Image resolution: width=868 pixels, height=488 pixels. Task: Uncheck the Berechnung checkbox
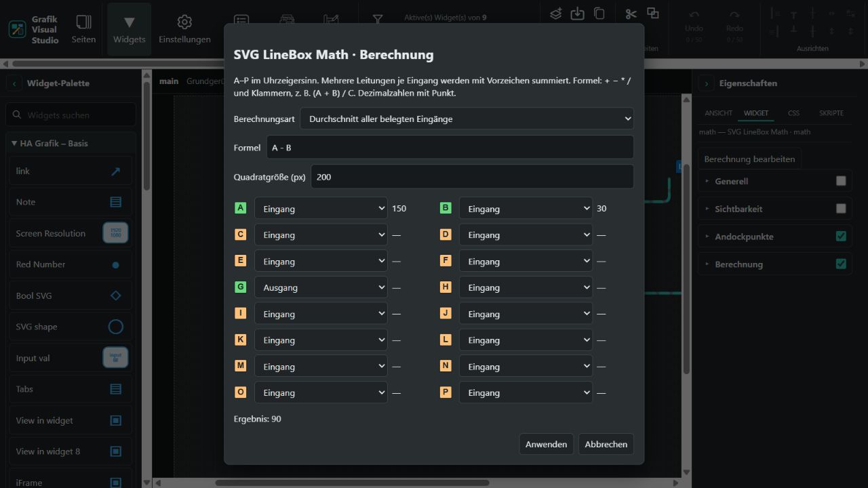[841, 264]
